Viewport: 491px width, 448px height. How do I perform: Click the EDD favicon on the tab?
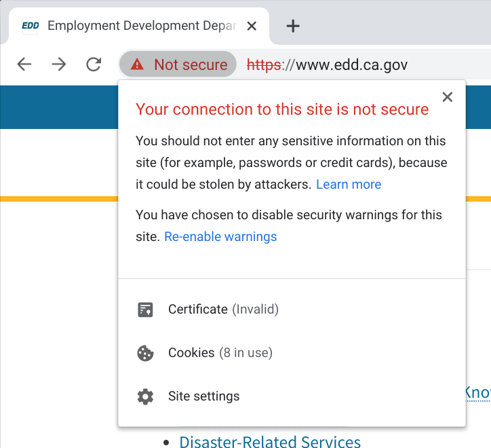click(31, 26)
